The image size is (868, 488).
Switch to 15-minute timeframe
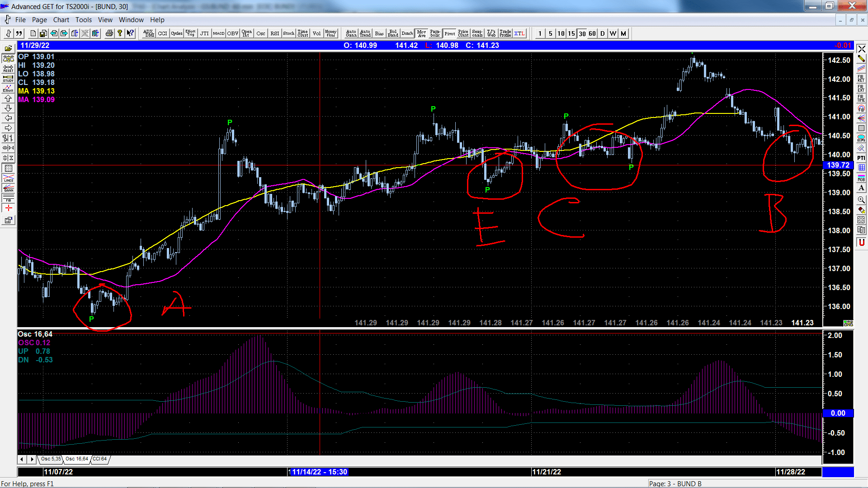click(x=571, y=33)
